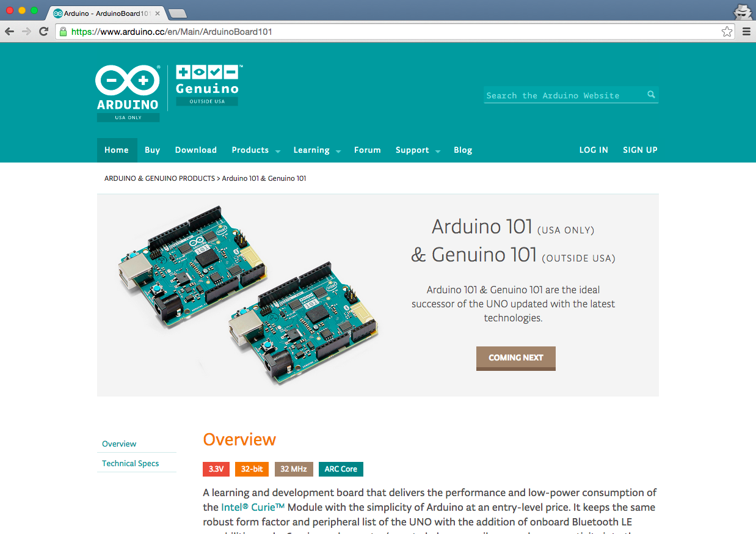This screenshot has width=756, height=534.
Task: Open the Buy menu item
Action: tap(152, 150)
